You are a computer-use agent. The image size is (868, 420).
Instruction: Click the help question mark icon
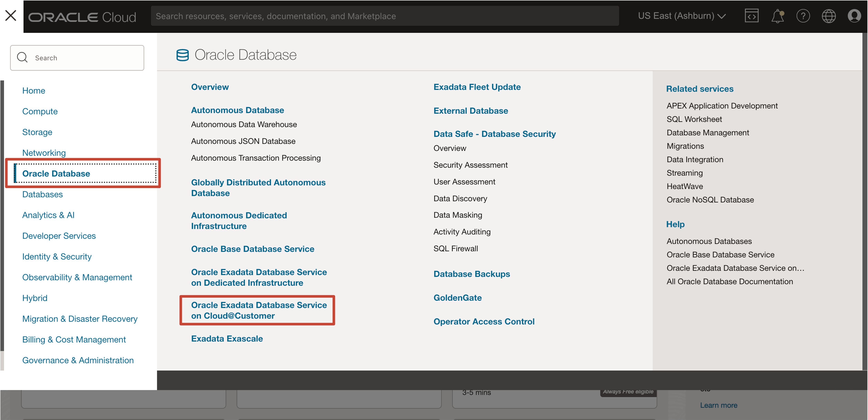[803, 16]
